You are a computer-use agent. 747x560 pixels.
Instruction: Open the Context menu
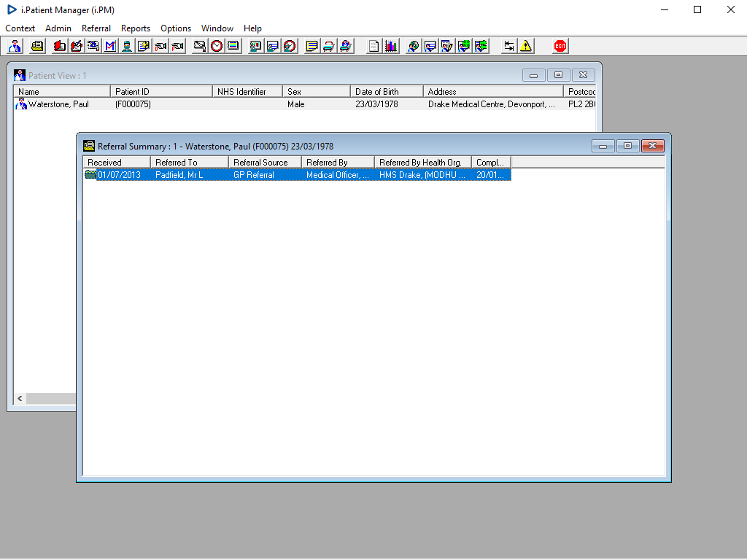pyautogui.click(x=20, y=28)
